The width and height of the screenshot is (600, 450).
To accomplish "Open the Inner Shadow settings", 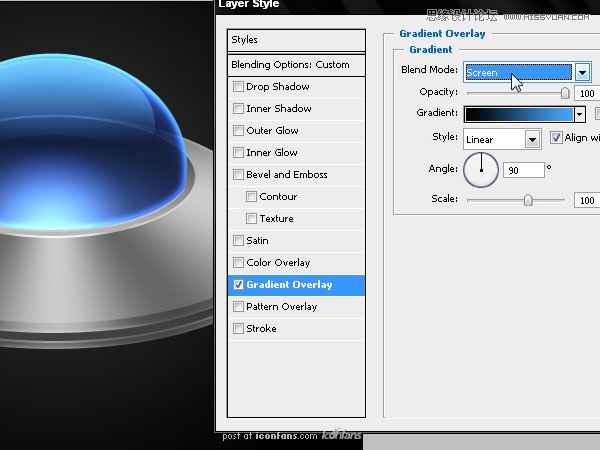I will (x=279, y=109).
